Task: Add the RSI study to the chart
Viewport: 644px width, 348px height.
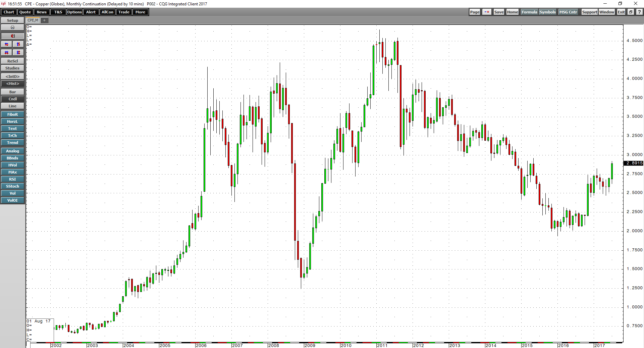Action: (12, 179)
